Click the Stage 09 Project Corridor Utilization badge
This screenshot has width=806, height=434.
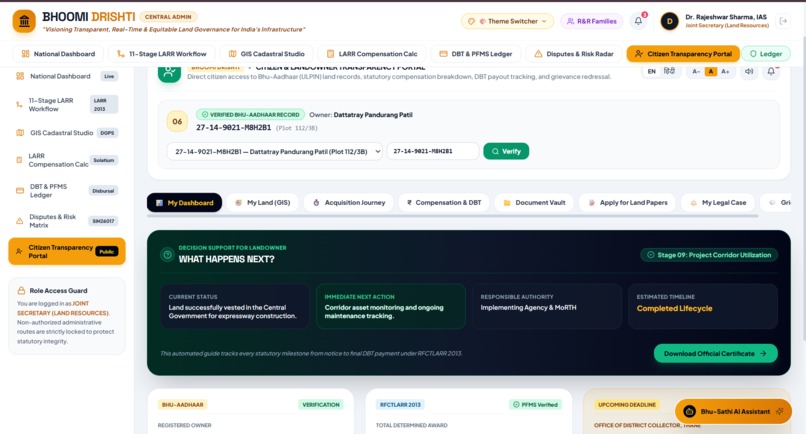[709, 255]
